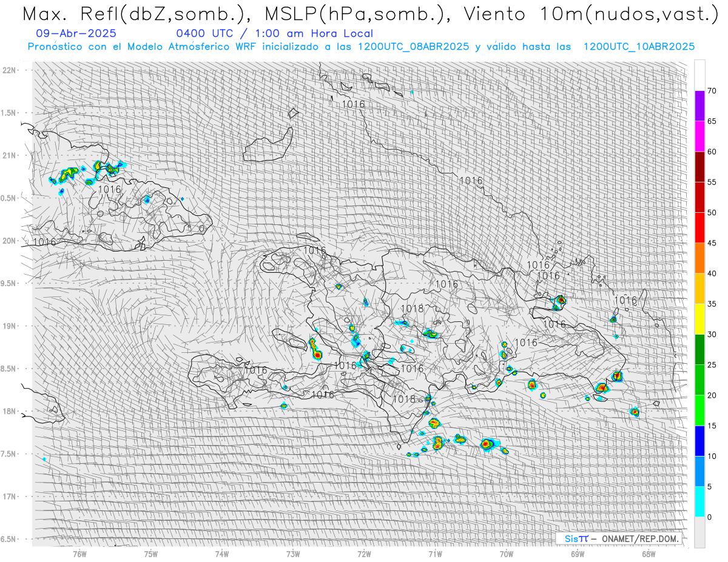Click the '69W' longitude label
The width and height of the screenshot is (728, 562).
[577, 554]
